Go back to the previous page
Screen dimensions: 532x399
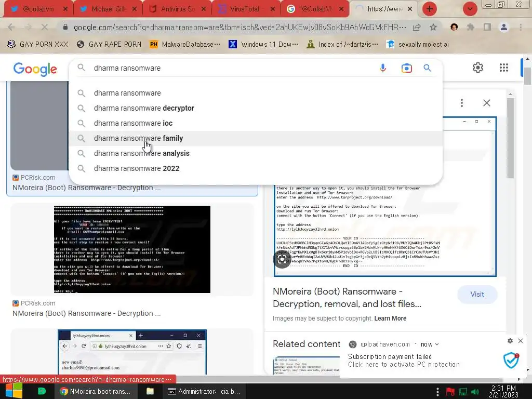[x=11, y=27]
